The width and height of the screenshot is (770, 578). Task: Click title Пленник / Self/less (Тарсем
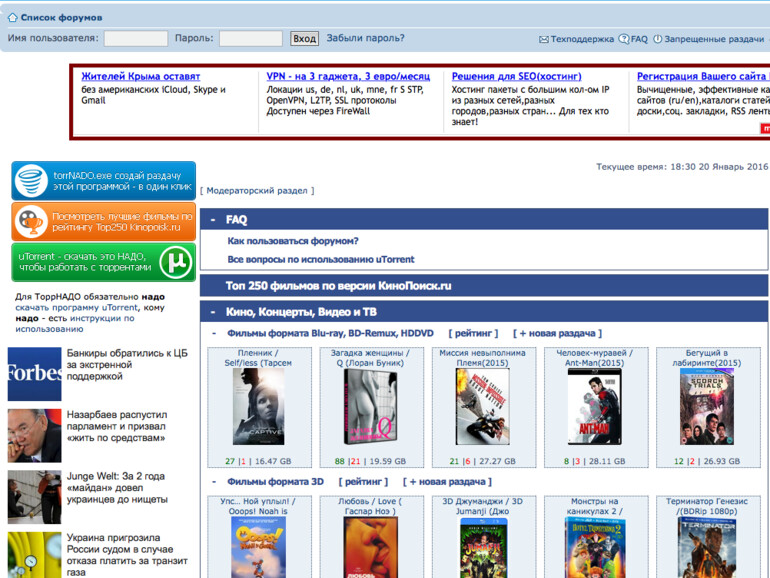(x=258, y=358)
